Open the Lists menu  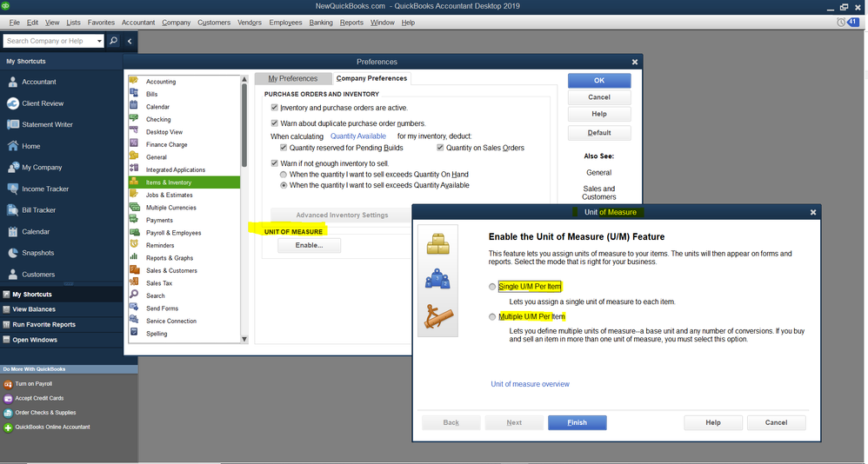pyautogui.click(x=73, y=23)
